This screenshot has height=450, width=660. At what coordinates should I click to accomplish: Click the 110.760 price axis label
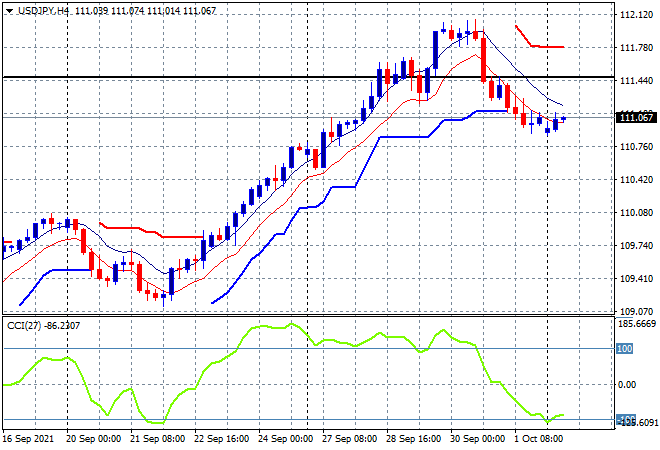pos(636,146)
